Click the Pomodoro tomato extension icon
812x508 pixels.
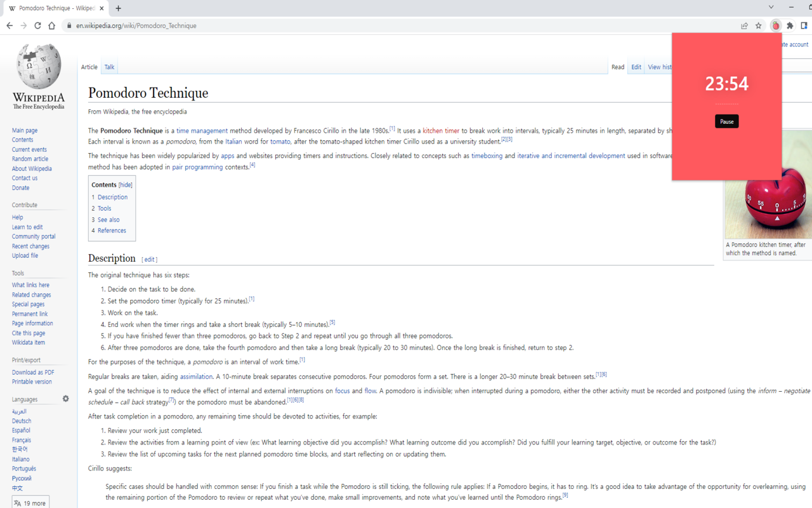click(x=775, y=26)
